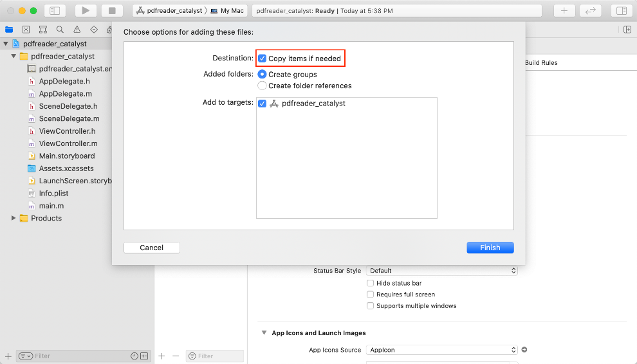Toggle the navigator sidebar panel button
The height and width of the screenshot is (364, 637).
click(x=55, y=11)
